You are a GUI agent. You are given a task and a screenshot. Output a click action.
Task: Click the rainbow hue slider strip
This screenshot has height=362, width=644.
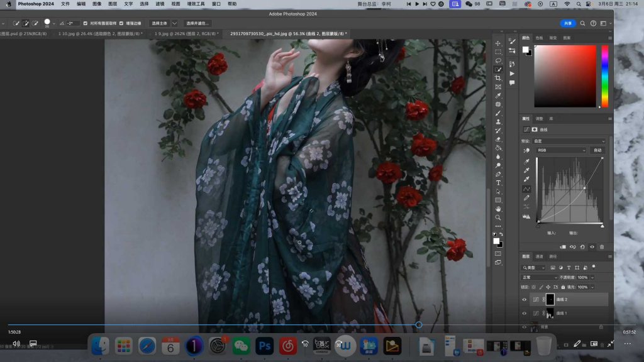pyautogui.click(x=604, y=75)
